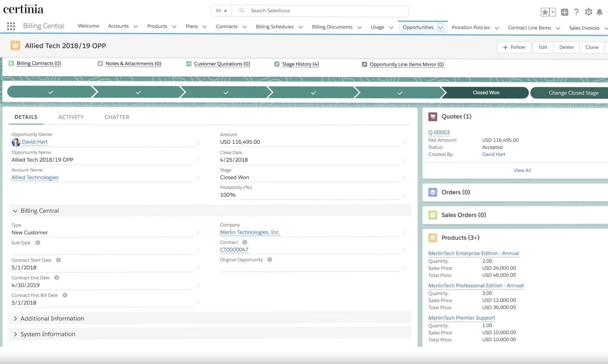608x364 pixels.
Task: Open contract CT0000047 link
Action: coord(234,250)
